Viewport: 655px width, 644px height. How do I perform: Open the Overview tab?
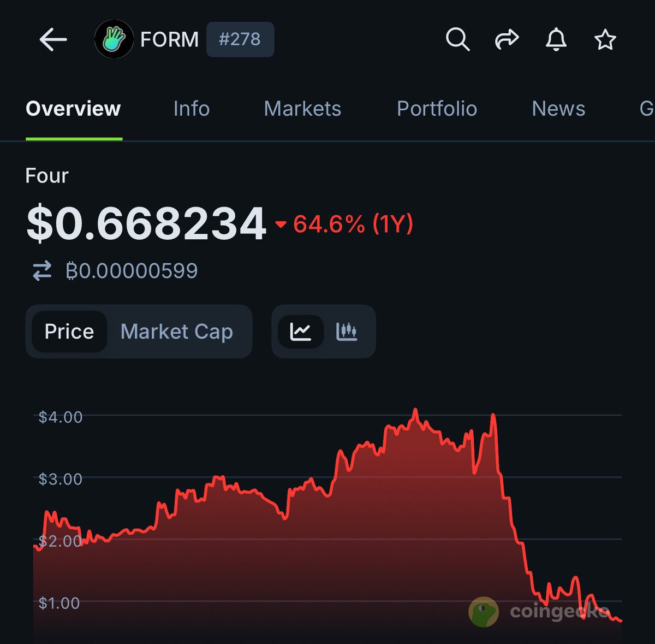coord(73,109)
